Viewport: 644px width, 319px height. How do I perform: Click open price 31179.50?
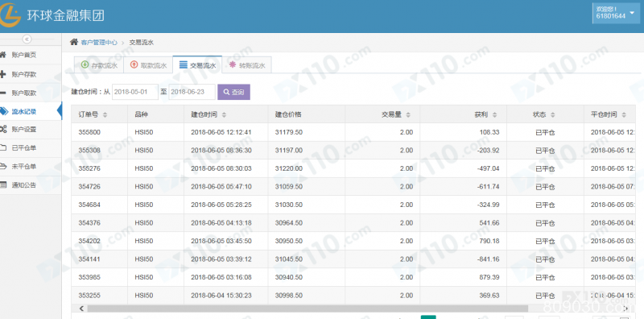(x=289, y=132)
